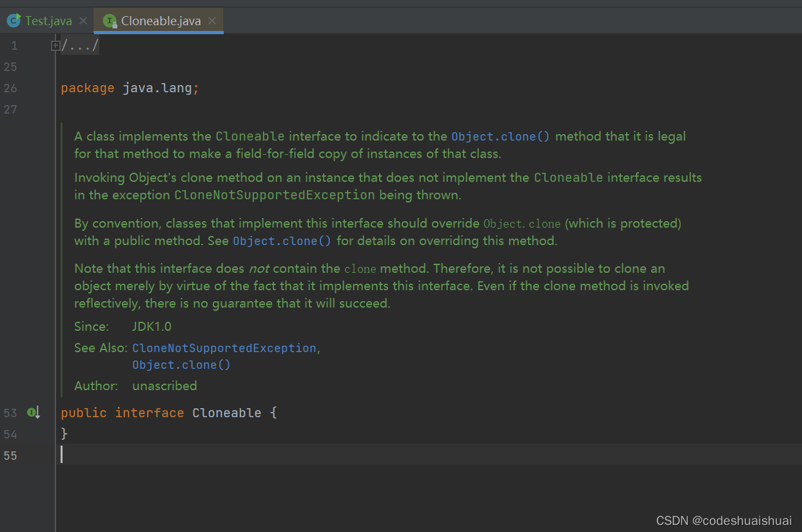Viewport: 802px width, 532px height.
Task: Click line number 26 in the gutter
Action: [11, 88]
